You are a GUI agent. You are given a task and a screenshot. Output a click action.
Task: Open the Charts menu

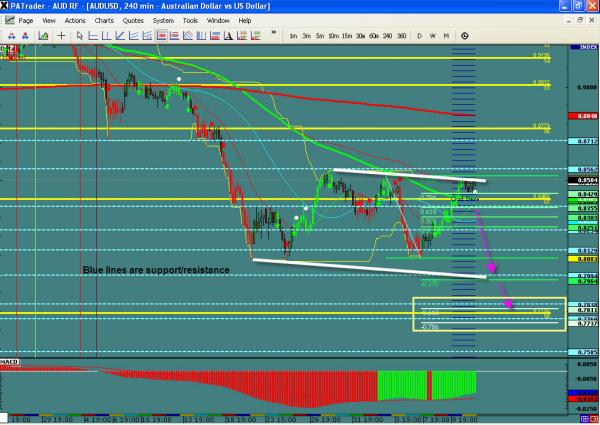(103, 19)
